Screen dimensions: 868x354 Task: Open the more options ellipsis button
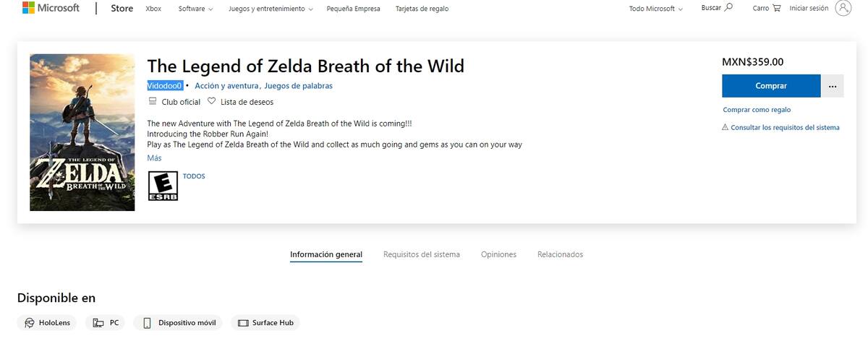coord(832,86)
